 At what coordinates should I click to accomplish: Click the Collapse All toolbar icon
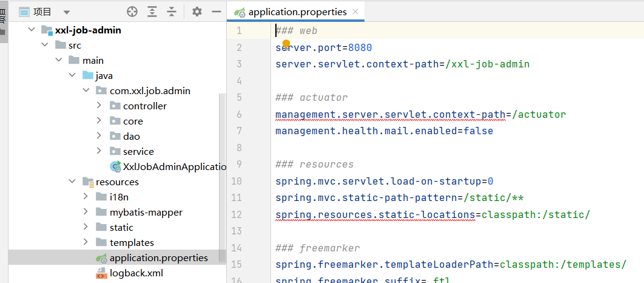pyautogui.click(x=171, y=12)
